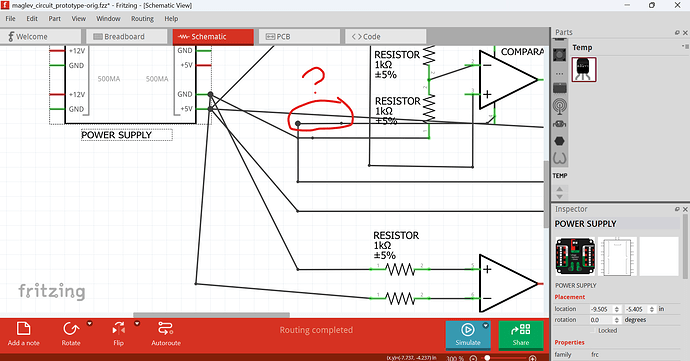Select the hexagon parts bin icon
The height and width of the screenshot is (361, 690).
coord(559,141)
